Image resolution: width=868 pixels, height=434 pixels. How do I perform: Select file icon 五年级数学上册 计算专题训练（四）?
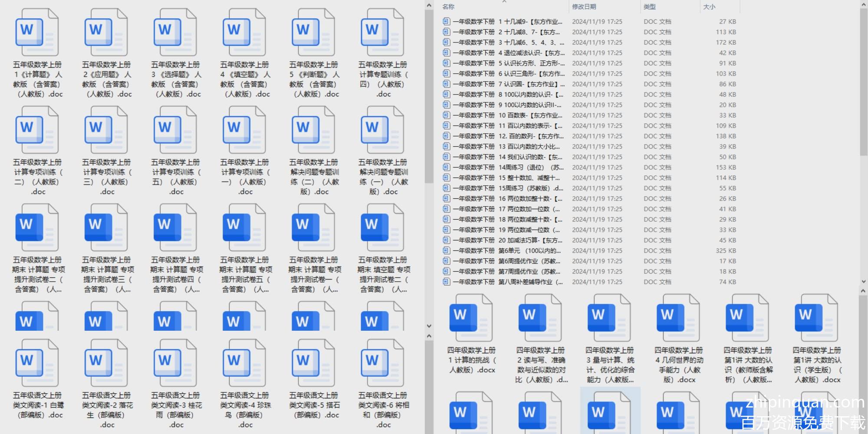382,33
